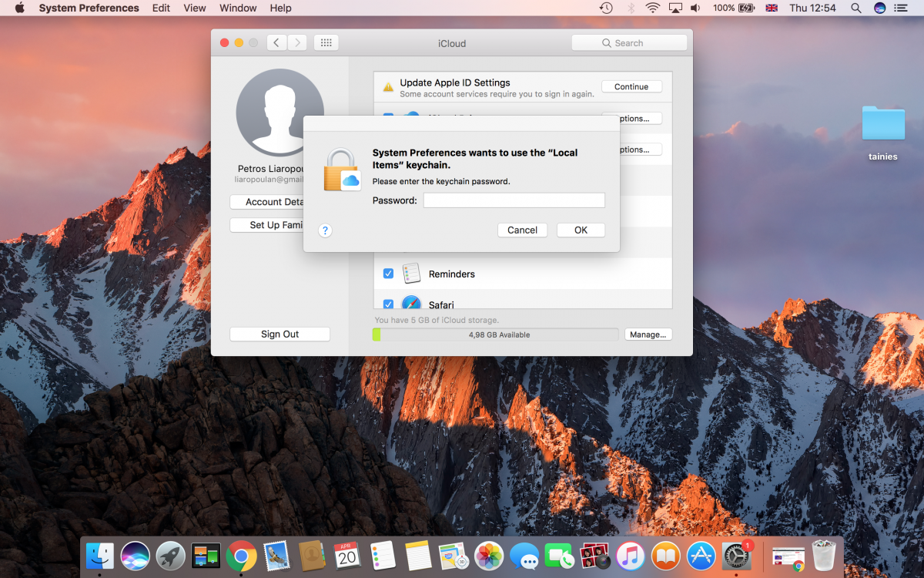This screenshot has width=924, height=578.
Task: Click the volume speaker icon
Action: 695,8
